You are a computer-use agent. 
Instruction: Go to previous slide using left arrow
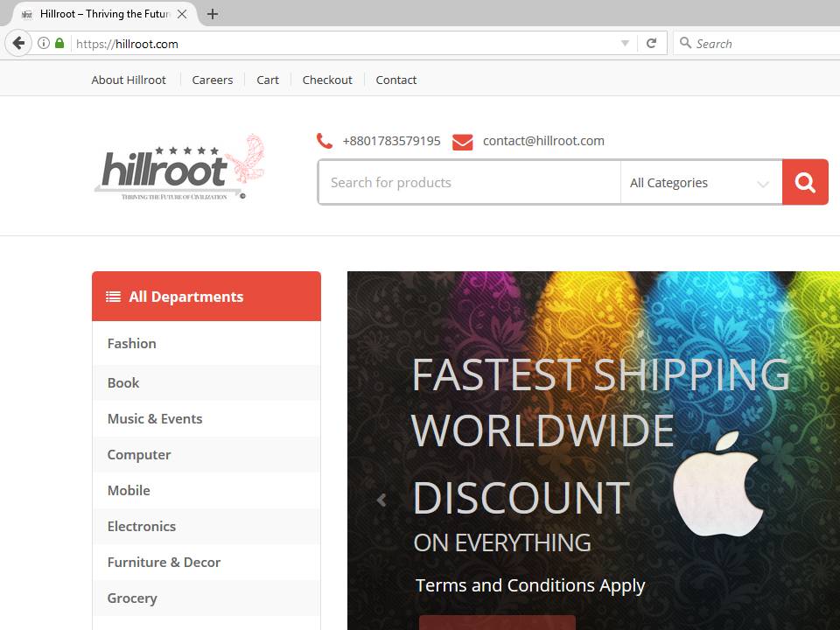pos(381,500)
